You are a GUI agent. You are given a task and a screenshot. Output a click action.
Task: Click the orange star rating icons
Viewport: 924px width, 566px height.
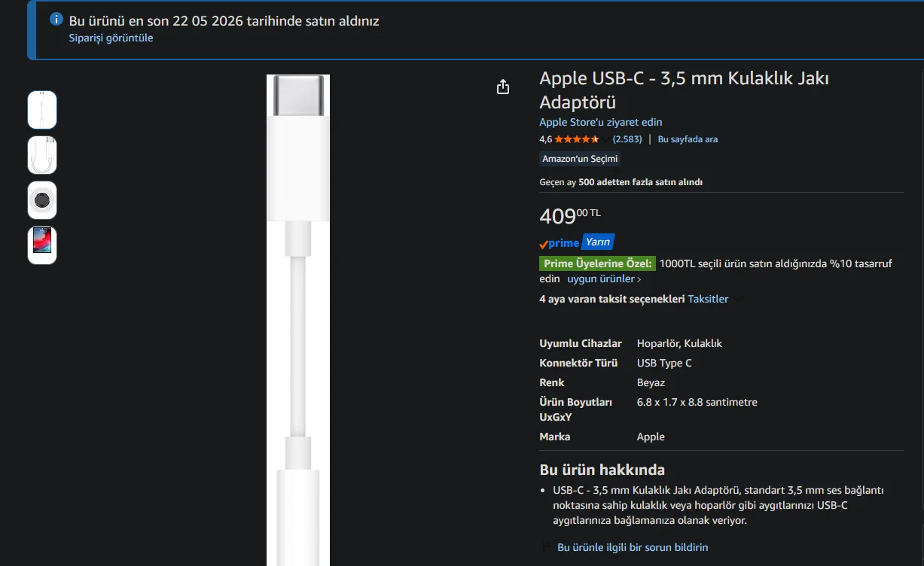click(578, 139)
